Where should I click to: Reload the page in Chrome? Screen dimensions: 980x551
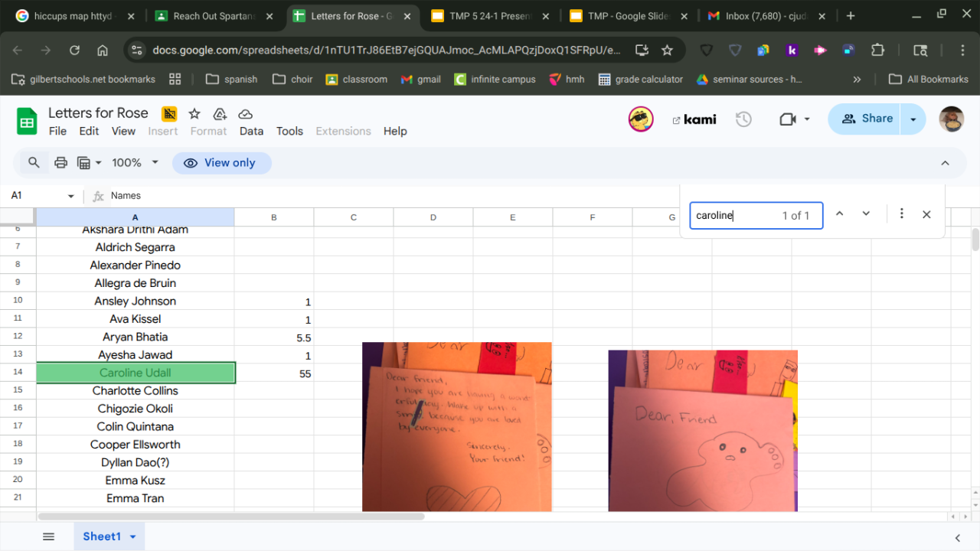[74, 50]
